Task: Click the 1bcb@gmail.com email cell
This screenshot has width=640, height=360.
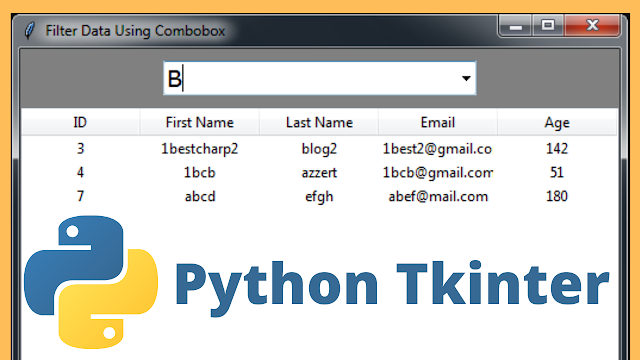Action: point(438,173)
